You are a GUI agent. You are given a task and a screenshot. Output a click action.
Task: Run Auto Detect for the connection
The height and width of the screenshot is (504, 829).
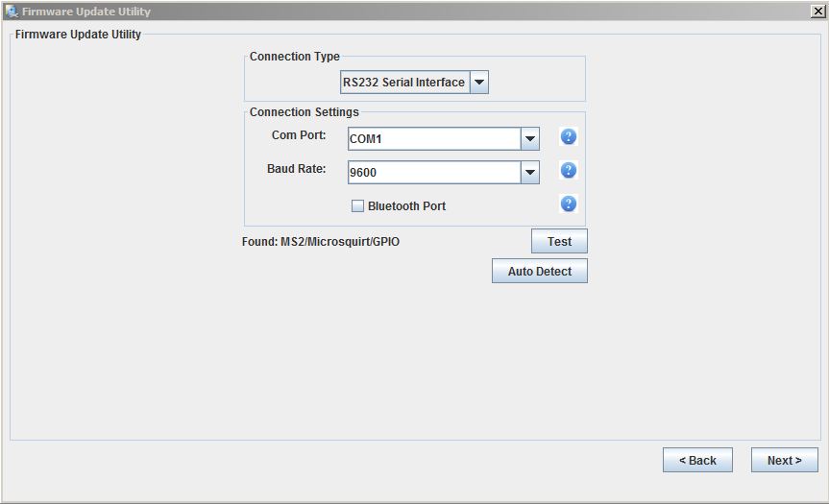tap(539, 272)
